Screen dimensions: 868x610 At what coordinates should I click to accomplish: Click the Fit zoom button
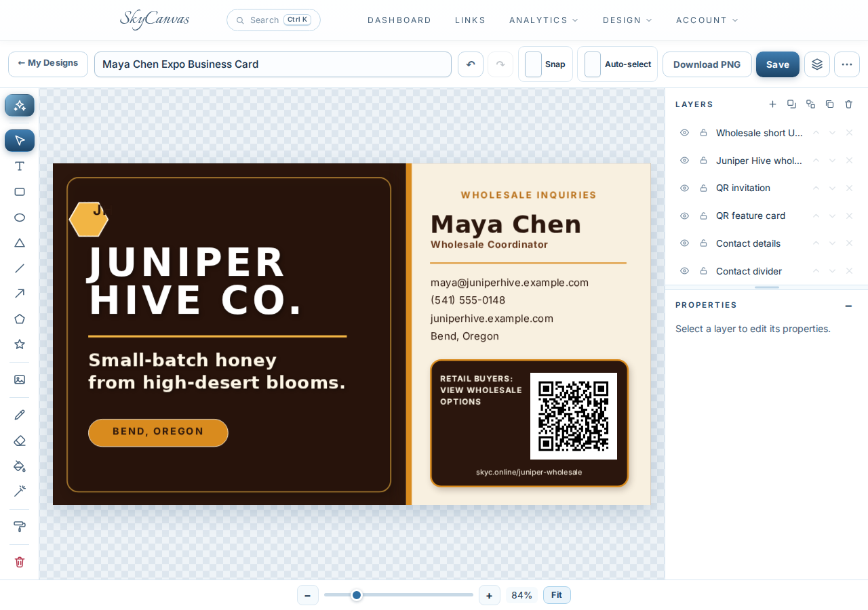(557, 595)
